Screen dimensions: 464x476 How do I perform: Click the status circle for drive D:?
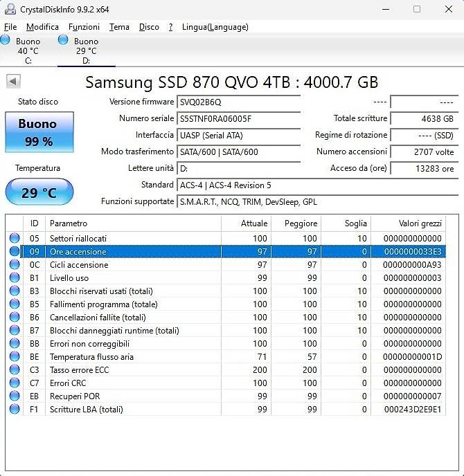click(x=63, y=39)
